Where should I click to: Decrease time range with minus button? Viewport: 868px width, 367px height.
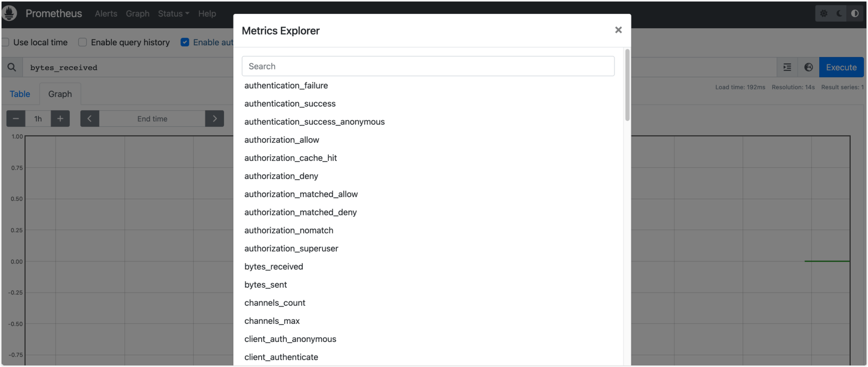click(16, 119)
